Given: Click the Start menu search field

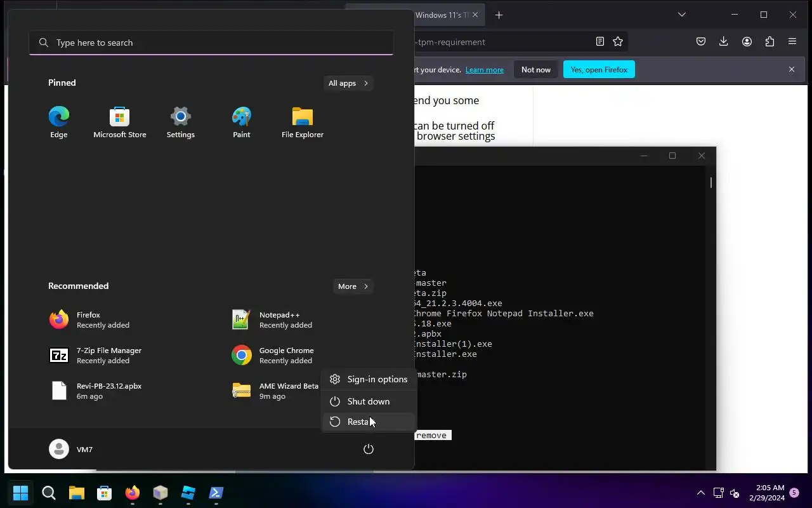Looking at the screenshot, I should [x=211, y=43].
